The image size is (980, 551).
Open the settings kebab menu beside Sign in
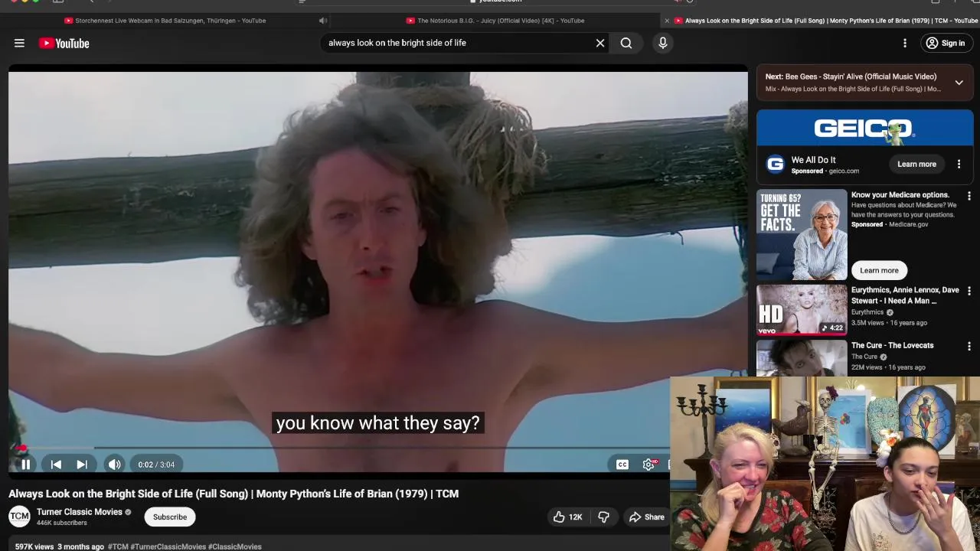(905, 43)
